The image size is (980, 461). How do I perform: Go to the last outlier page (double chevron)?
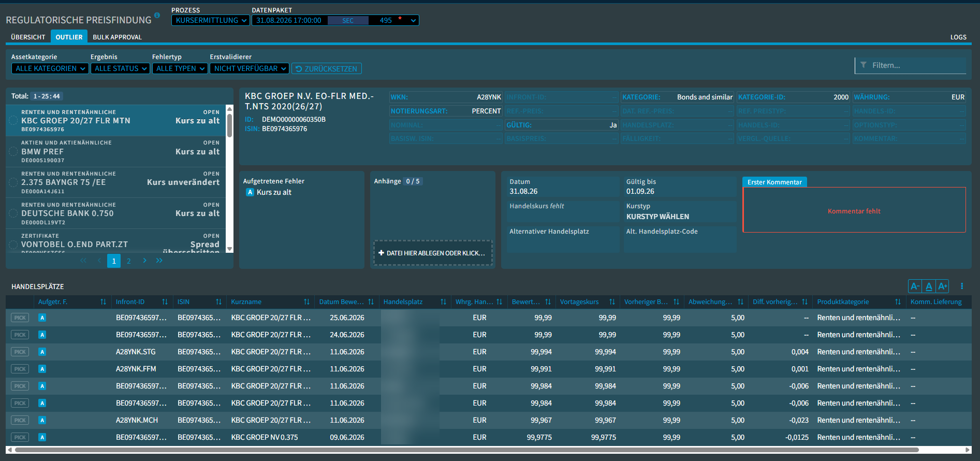pos(159,261)
